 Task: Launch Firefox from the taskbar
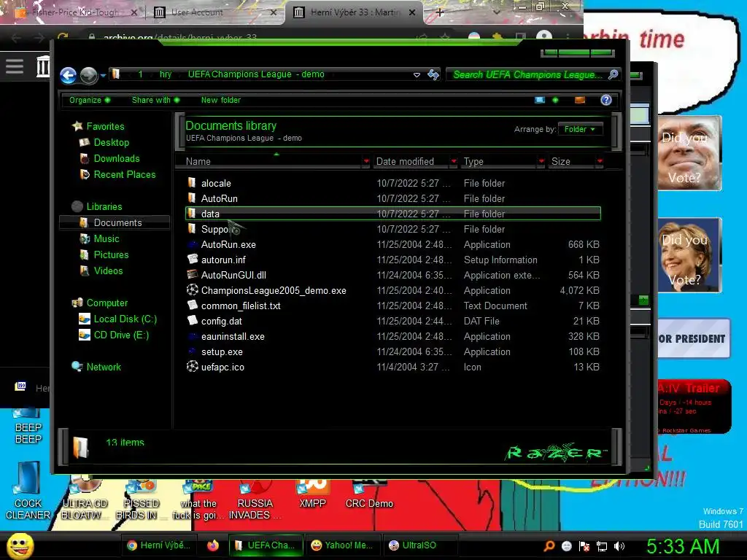coord(213,545)
